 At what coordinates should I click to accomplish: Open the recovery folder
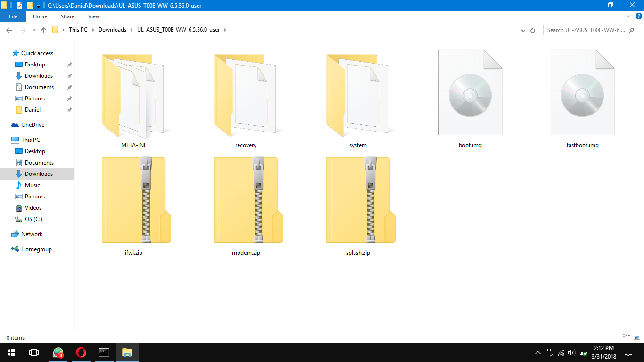[246, 94]
